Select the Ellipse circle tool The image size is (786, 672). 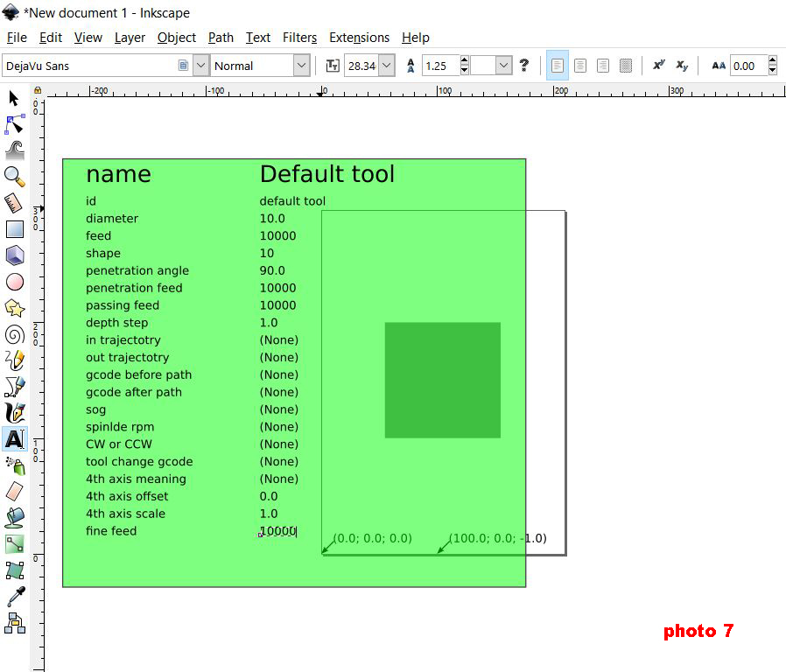point(15,282)
